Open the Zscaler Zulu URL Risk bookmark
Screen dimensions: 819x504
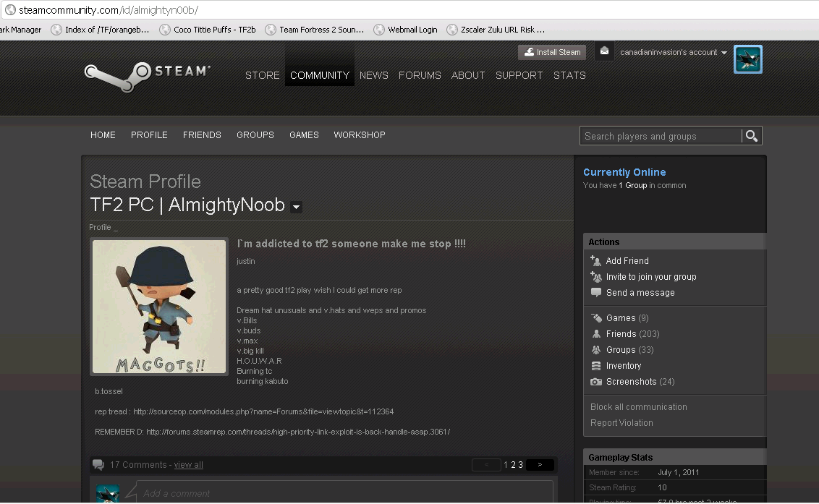pyautogui.click(x=496, y=30)
